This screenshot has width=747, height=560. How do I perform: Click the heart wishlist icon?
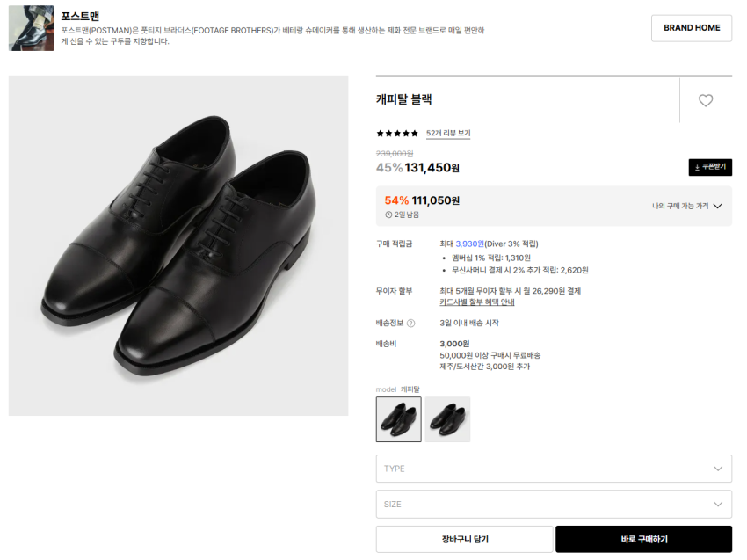pyautogui.click(x=705, y=100)
